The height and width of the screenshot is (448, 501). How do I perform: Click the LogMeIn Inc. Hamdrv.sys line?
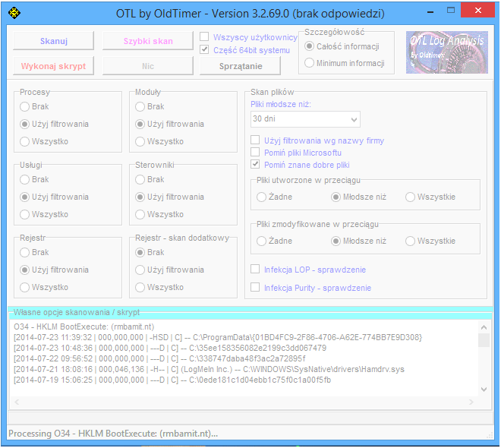coord(209,369)
